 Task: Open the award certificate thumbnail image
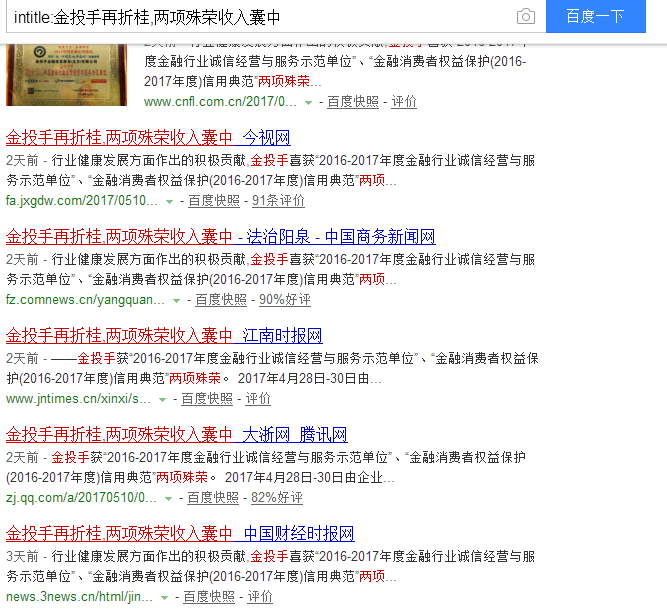pyautogui.click(x=66, y=75)
